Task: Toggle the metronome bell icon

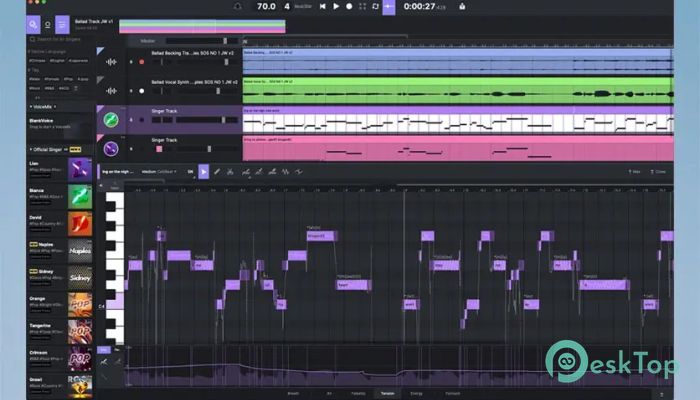Action: [x=238, y=6]
